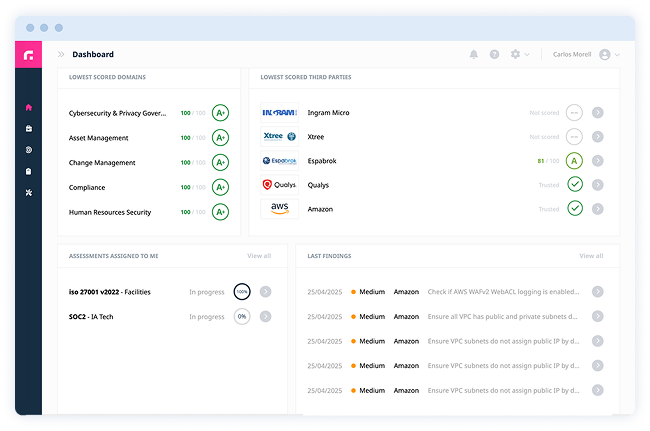Click the Trusted checkmark for Amazon
Image resolution: width=650 pixels, height=431 pixels.
pos(574,209)
